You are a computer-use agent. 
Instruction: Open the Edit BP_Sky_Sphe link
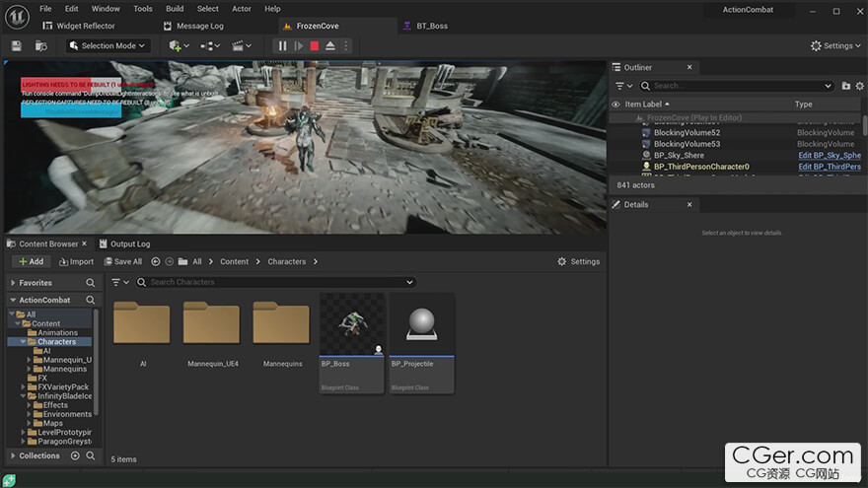830,156
